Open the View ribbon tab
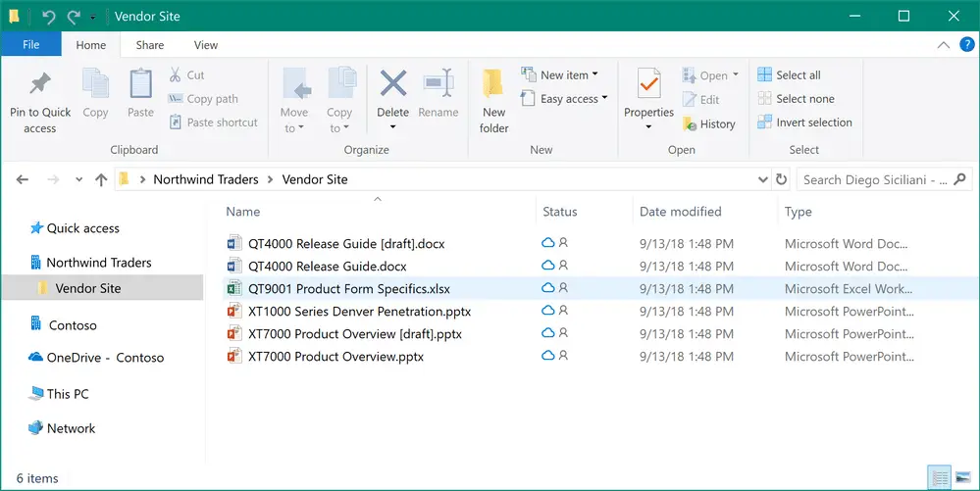Screen dimensions: 980x491 point(206,45)
